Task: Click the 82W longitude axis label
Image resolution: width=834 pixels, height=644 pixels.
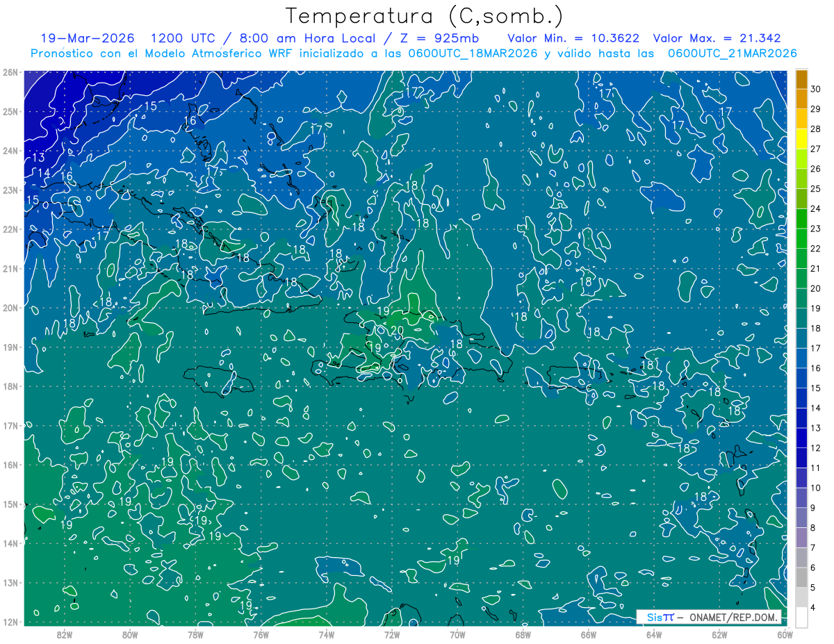Action: tap(65, 634)
